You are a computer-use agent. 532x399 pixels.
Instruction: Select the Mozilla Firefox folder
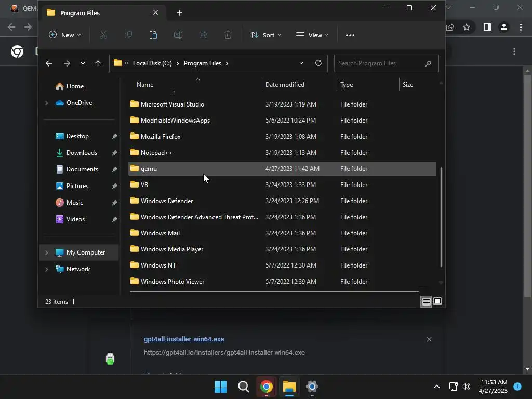[282, 137]
